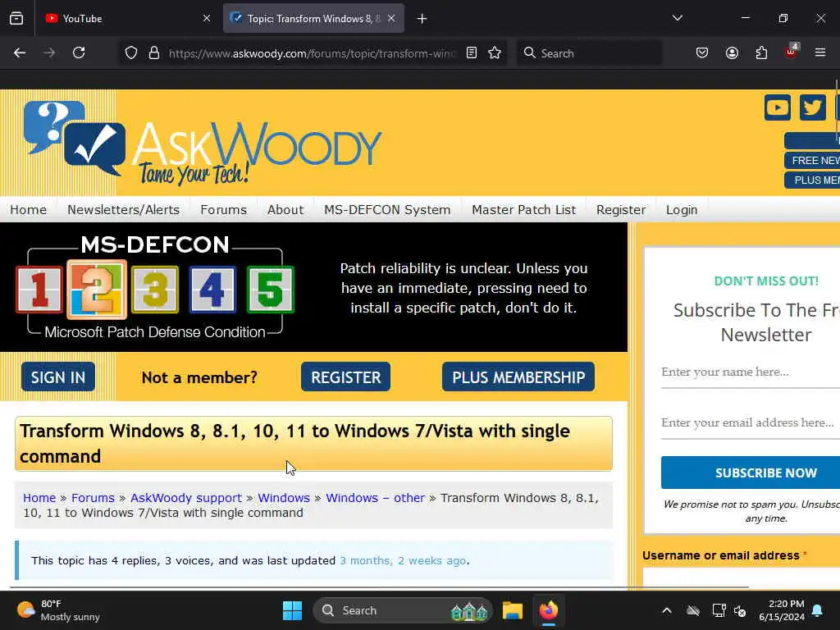840x630 pixels.
Task: Open the '3 months, 2 weeks ago' link
Action: coord(402,560)
